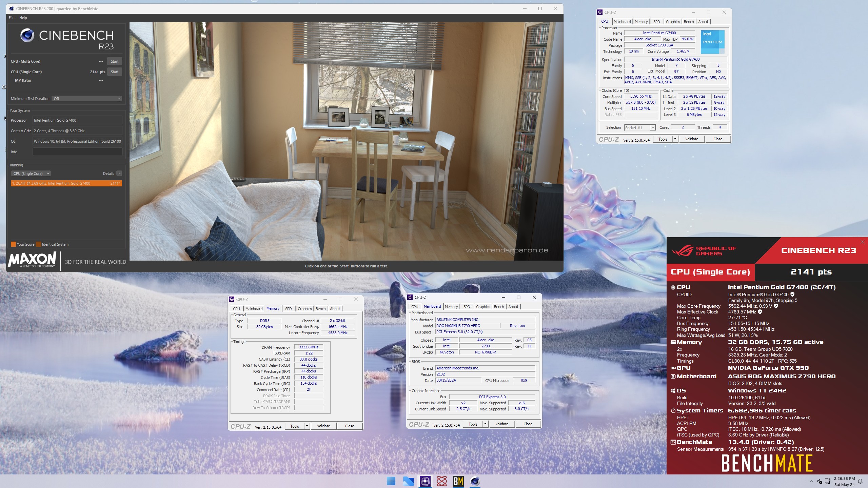Open the BenchMate taskbar icon

click(x=458, y=481)
